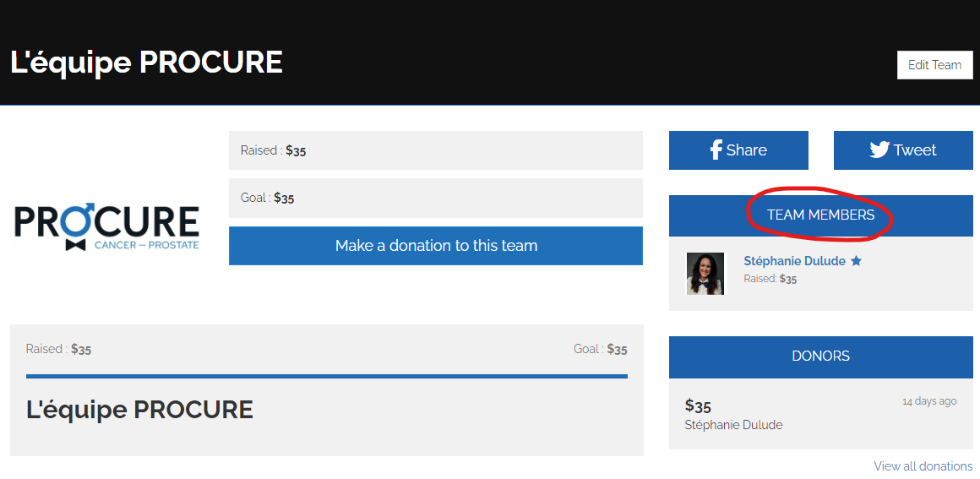Follow the View all donations link

coord(923,466)
